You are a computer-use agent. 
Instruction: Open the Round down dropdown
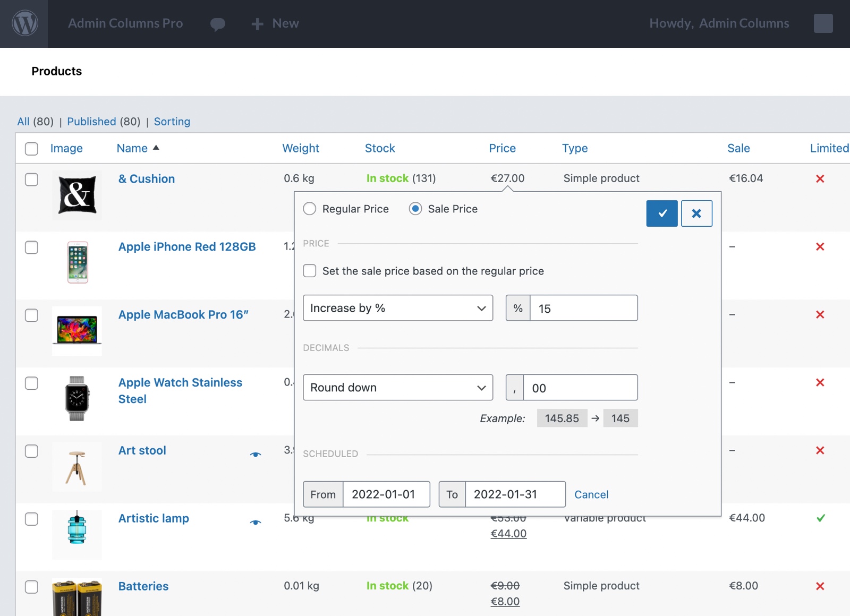(398, 388)
